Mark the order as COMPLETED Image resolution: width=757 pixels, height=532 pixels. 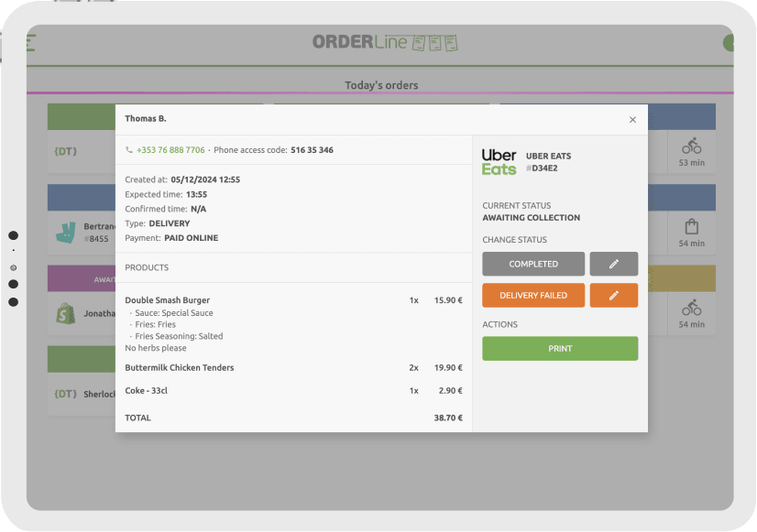pos(533,264)
